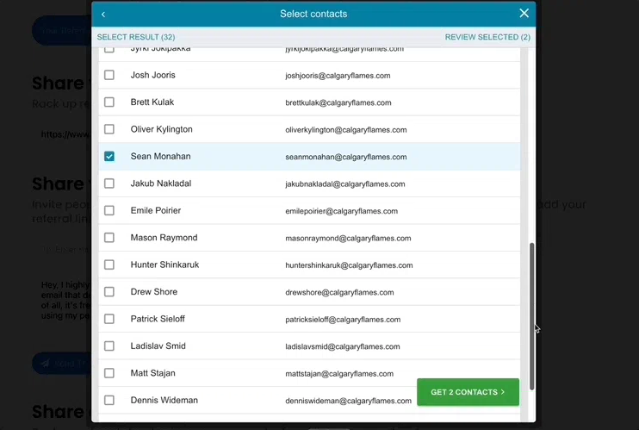This screenshot has width=640, height=430.
Task: Click email ladislavsmid@calgaryflames.com
Action: [342, 347]
